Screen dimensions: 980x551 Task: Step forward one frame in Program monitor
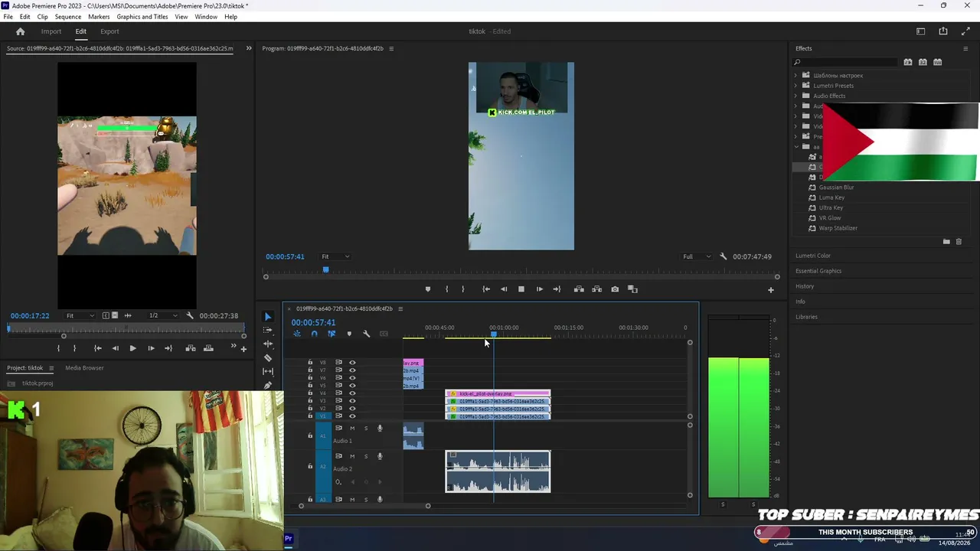(x=540, y=289)
